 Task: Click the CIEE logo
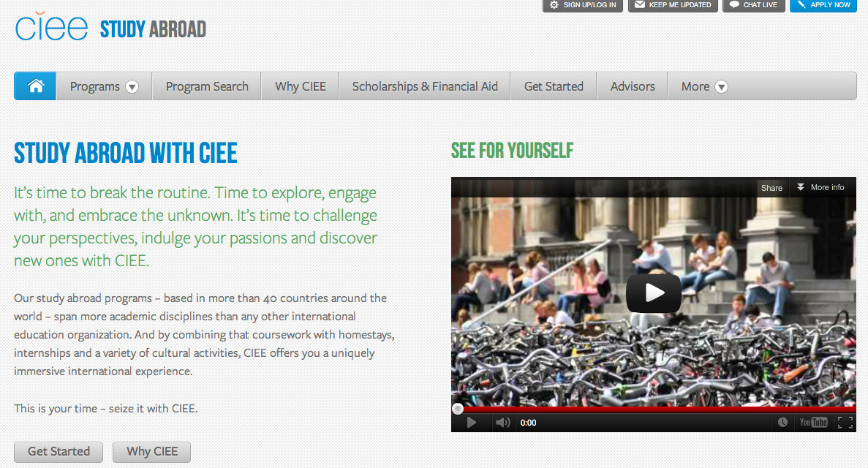[x=51, y=26]
